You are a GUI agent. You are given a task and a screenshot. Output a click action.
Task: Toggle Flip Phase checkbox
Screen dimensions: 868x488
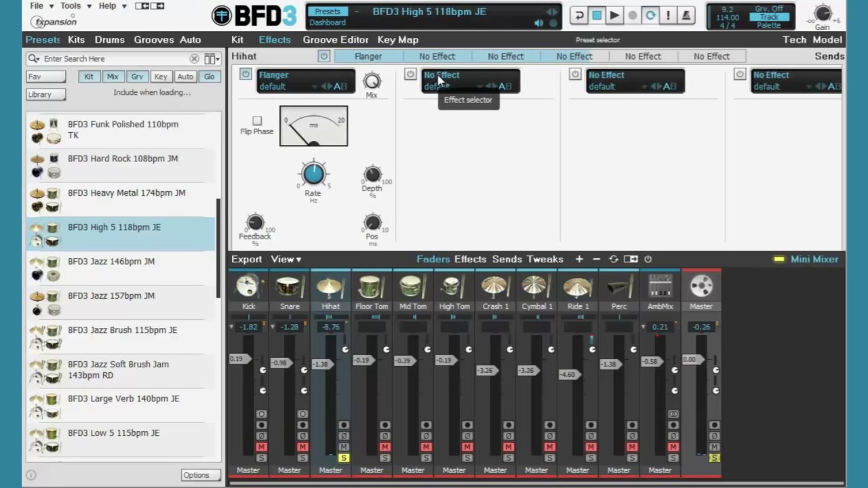click(257, 121)
